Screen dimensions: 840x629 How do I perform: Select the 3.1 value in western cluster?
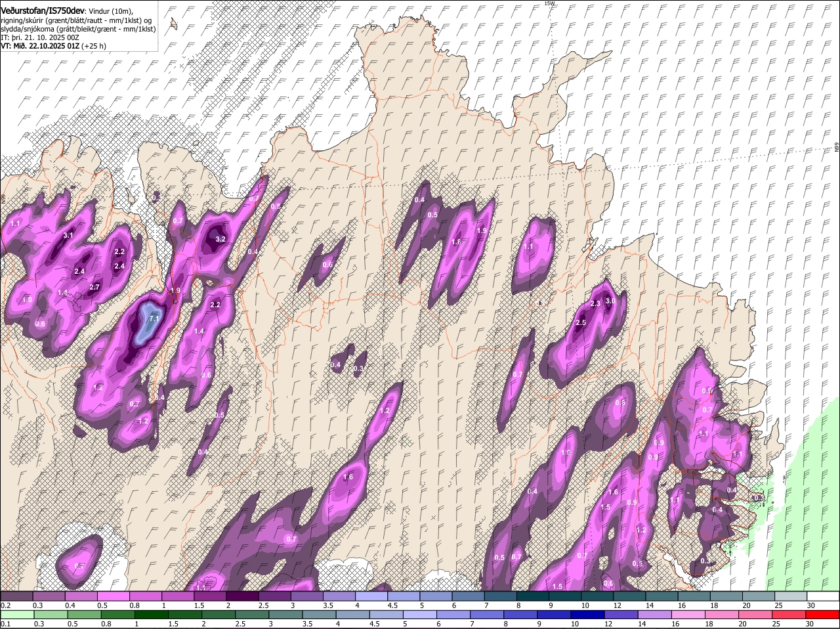coord(68,235)
